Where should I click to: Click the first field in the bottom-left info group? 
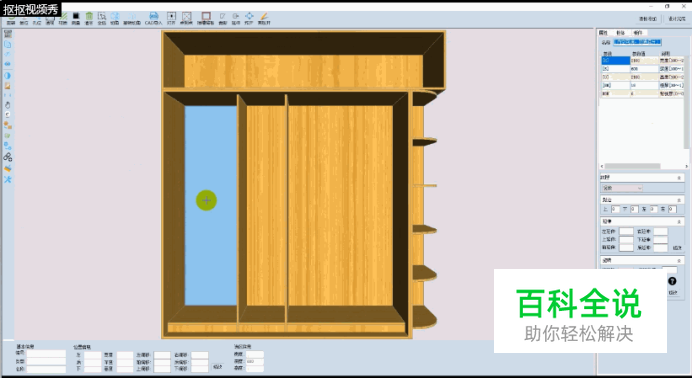click(x=46, y=353)
